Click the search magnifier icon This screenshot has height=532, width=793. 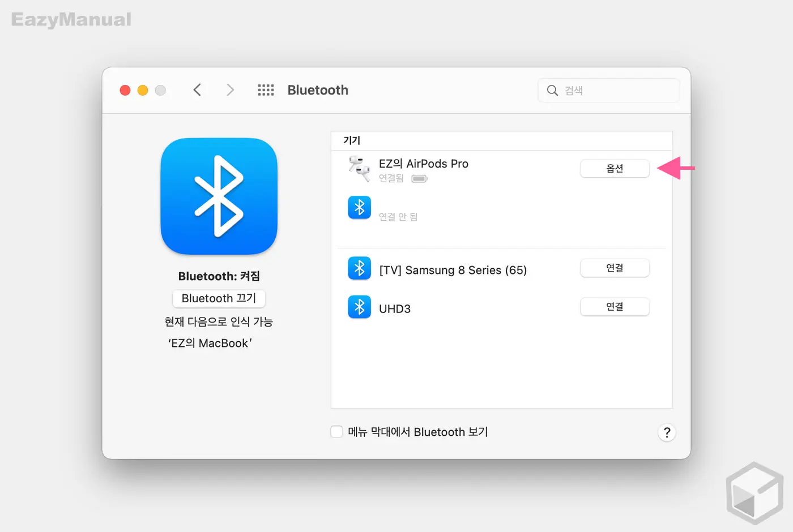click(552, 91)
